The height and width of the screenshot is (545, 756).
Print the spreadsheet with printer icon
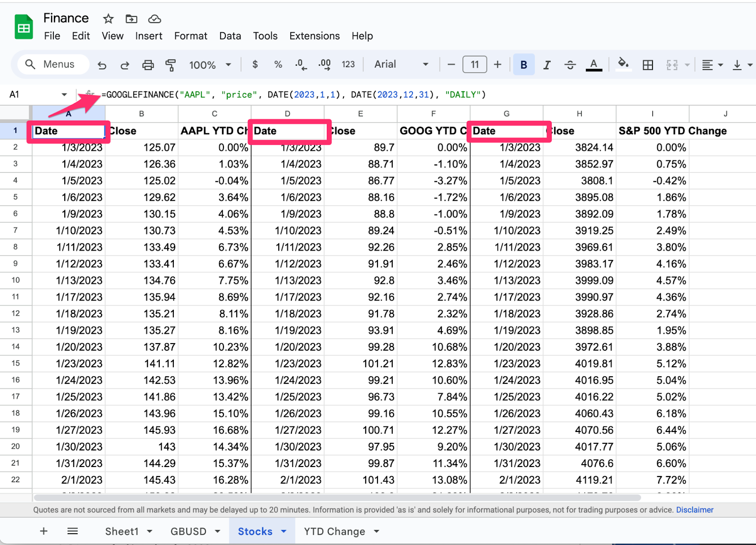(x=148, y=65)
